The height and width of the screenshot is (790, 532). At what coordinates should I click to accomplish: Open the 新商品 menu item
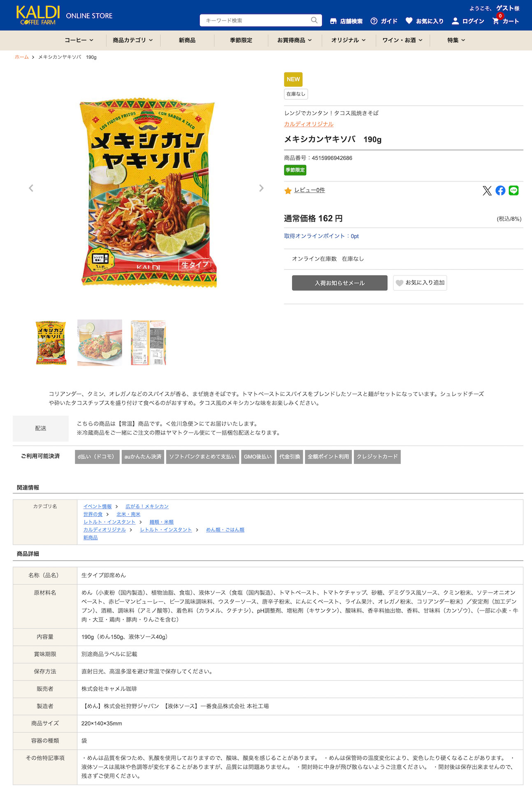click(187, 40)
